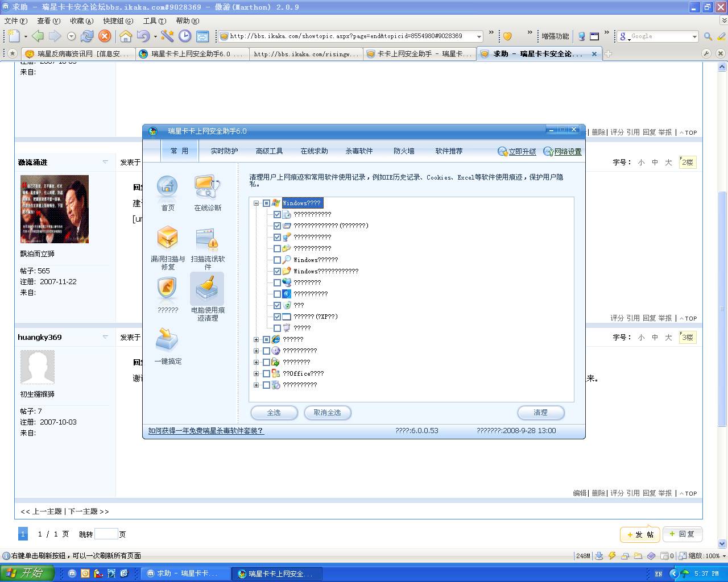Switch to the 实时防护 tab
The height and width of the screenshot is (582, 728).
point(224,151)
